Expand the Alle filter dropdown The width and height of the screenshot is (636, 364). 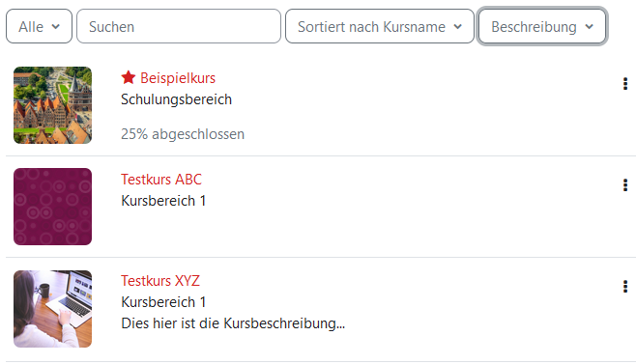click(39, 26)
